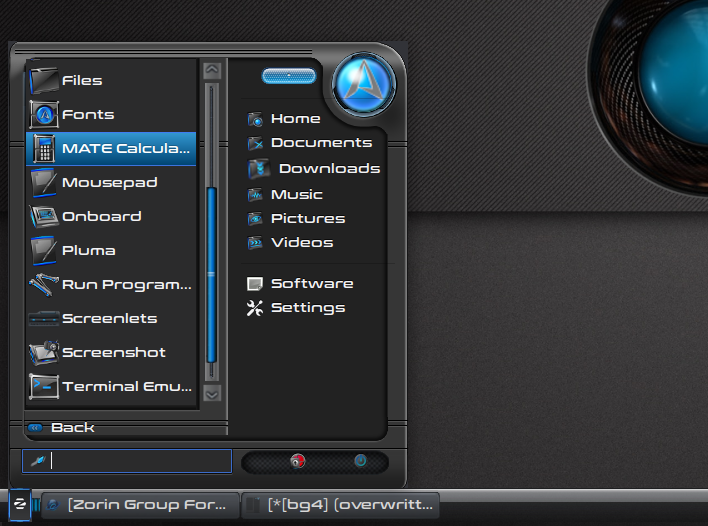
Task: Click the user avatar logo button
Action: tap(364, 84)
